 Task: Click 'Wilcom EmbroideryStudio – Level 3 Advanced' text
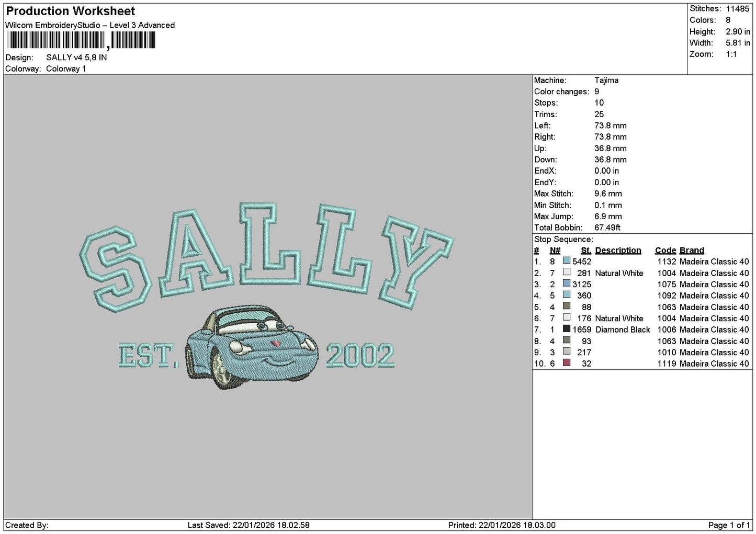(x=90, y=25)
